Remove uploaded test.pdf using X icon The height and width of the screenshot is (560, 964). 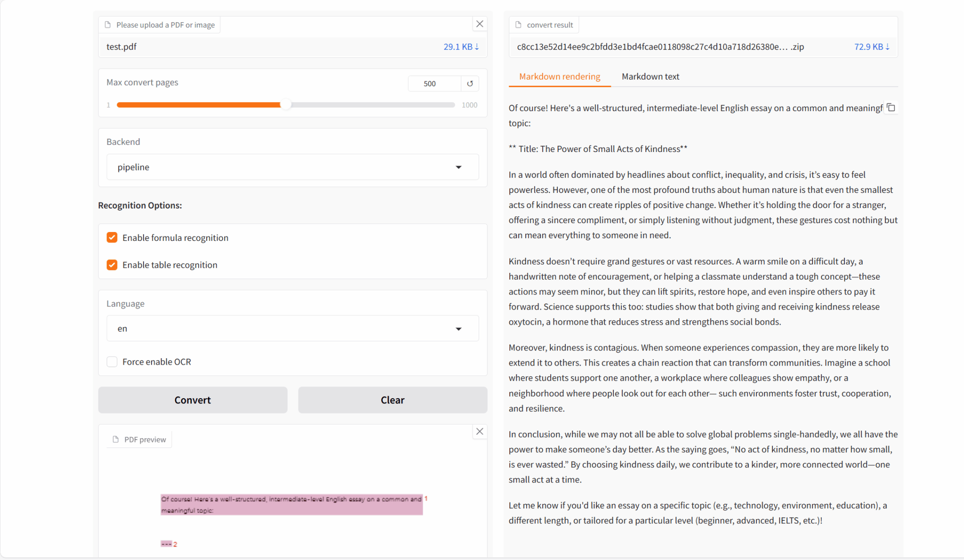click(x=480, y=24)
